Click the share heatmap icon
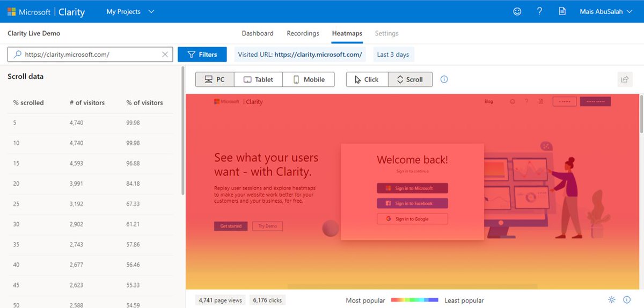The image size is (644, 308). click(625, 79)
